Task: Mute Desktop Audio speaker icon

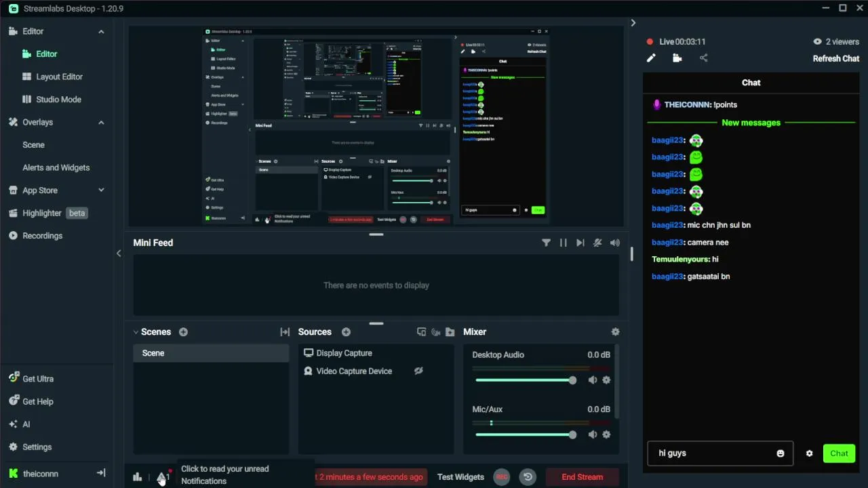Action: pos(593,380)
